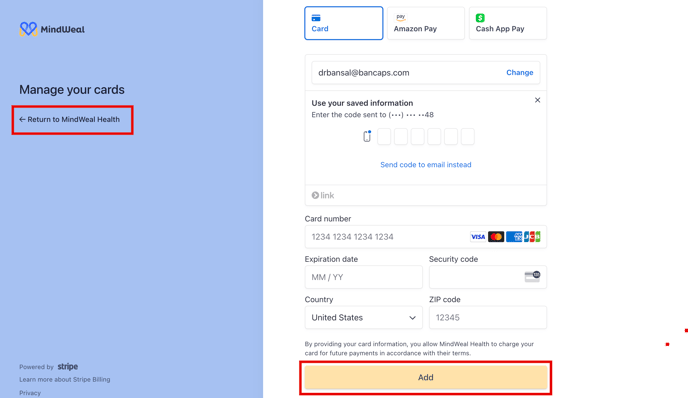Open Learn more about Stripe Billing
This screenshot has width=688, height=398.
(x=64, y=380)
